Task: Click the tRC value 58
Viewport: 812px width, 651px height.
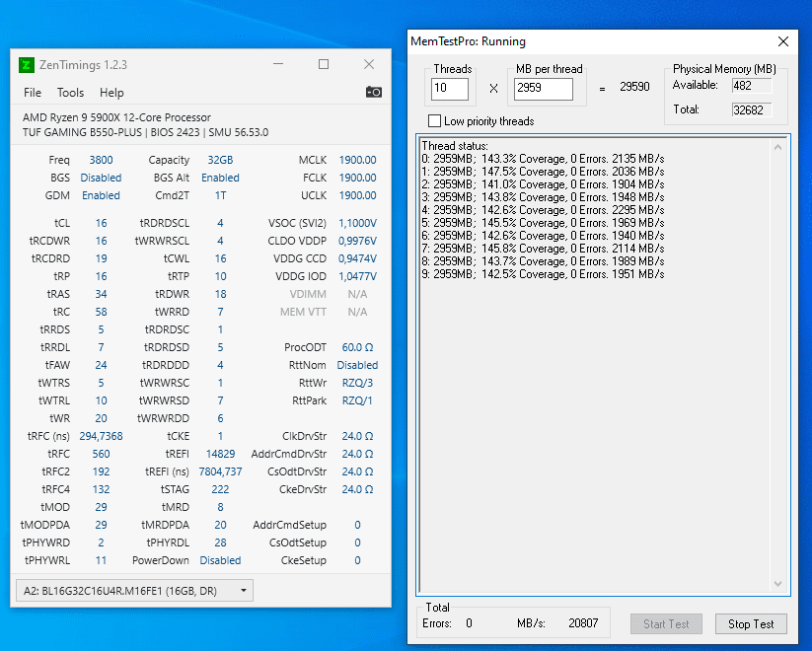Action: (101, 312)
